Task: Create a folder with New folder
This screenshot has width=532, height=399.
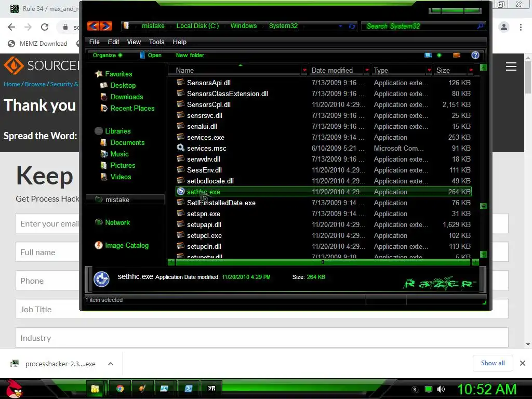Action: click(190, 55)
